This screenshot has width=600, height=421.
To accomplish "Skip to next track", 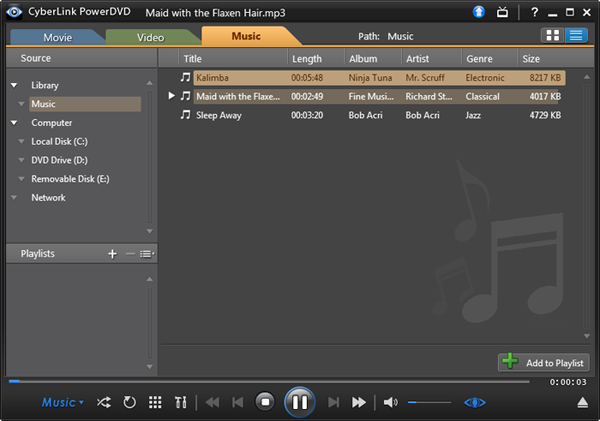I will tap(333, 402).
